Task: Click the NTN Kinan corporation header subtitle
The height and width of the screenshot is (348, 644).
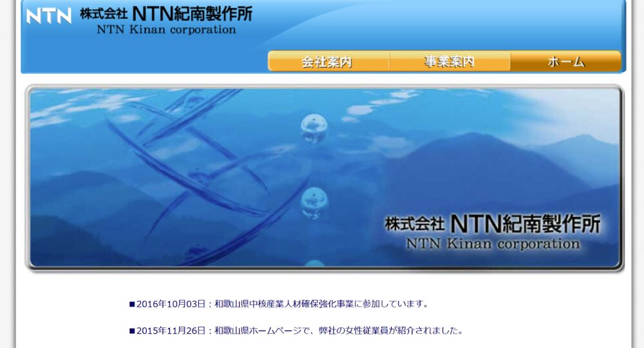Action: click(166, 30)
